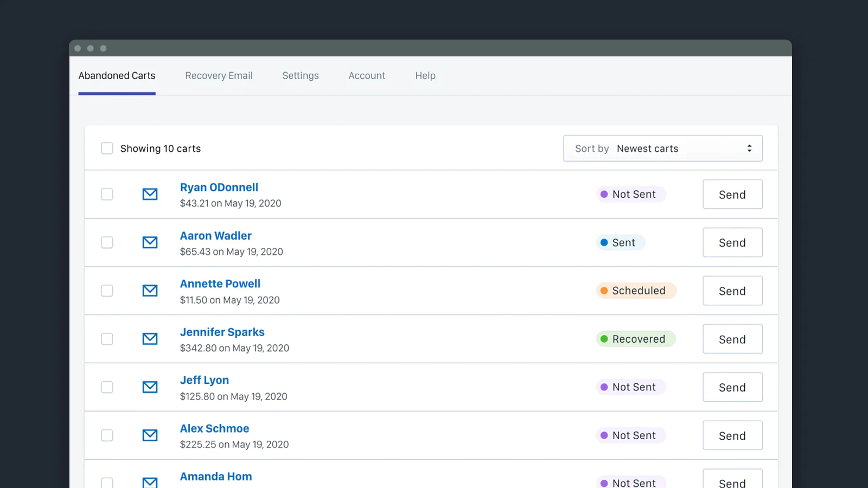Hit Send on Jennifer Sparks' row

click(x=732, y=339)
